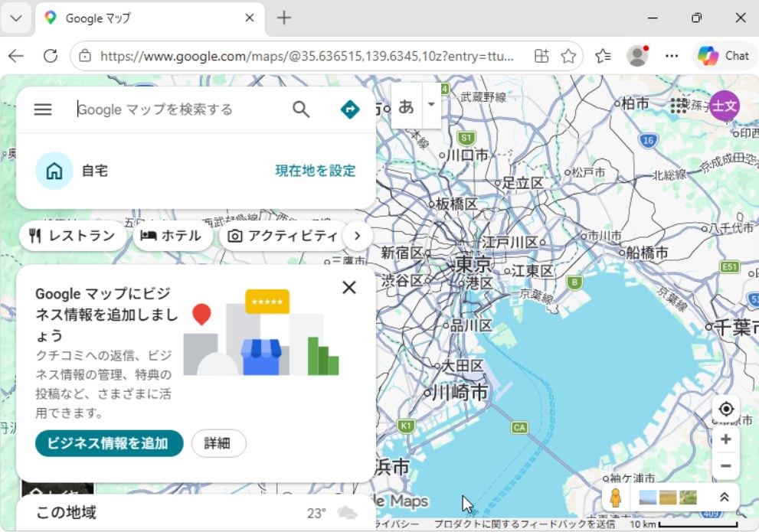Open 詳細 for business info
Viewport: 759px width, 532px height.
coord(218,443)
